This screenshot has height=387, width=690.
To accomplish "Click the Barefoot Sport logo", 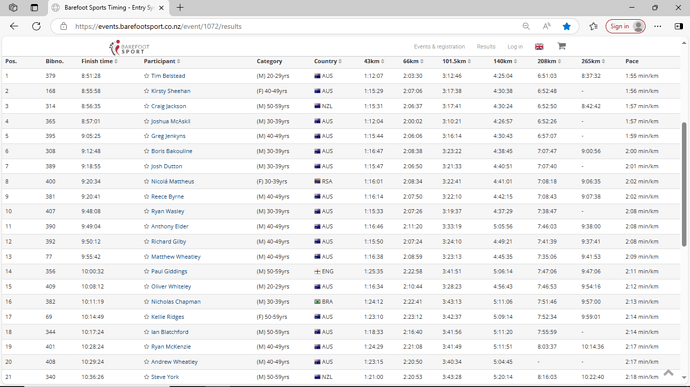I will [x=129, y=47].
